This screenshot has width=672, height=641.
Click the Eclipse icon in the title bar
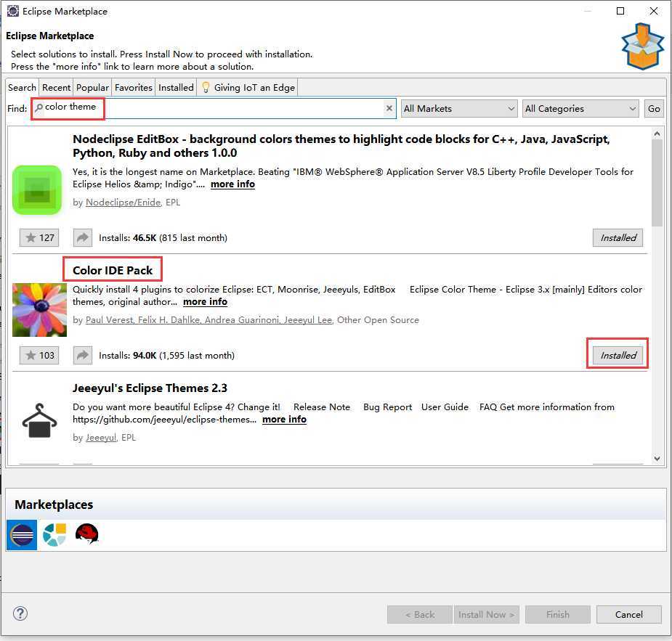tap(13, 11)
